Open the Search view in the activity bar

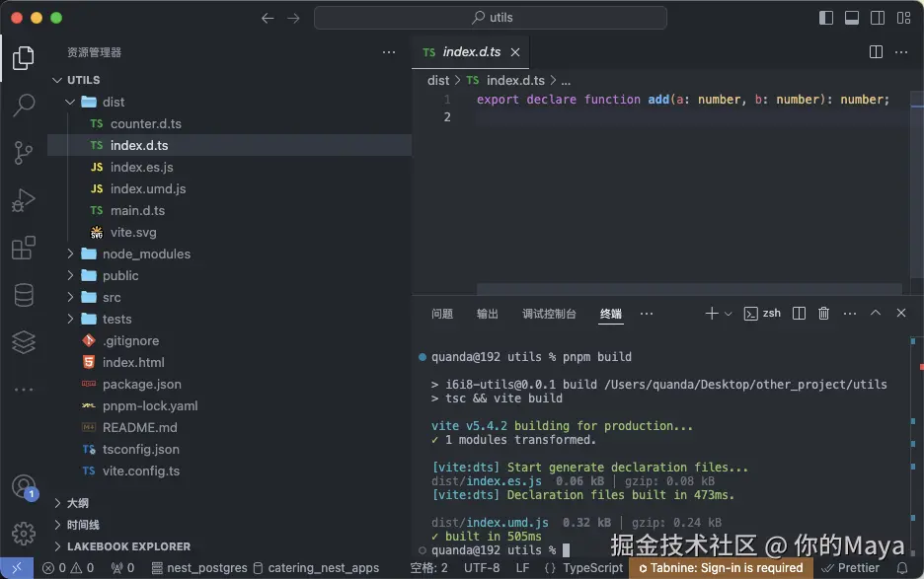tap(24, 105)
